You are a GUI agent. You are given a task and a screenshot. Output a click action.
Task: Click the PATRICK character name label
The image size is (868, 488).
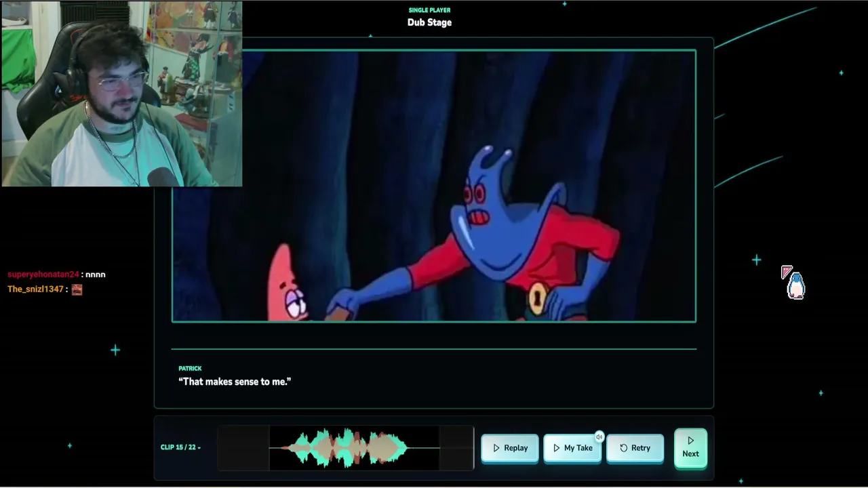click(190, 369)
